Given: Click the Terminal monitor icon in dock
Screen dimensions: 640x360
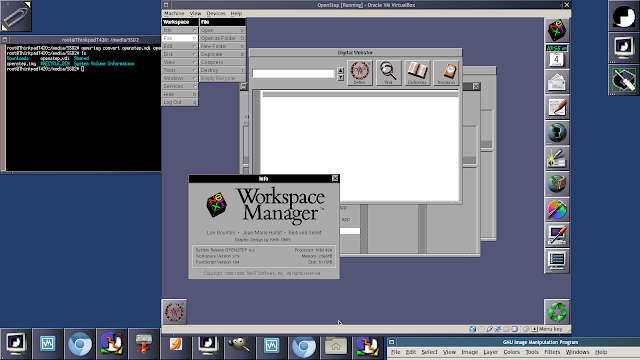Looking at the screenshot, I should (557, 261).
